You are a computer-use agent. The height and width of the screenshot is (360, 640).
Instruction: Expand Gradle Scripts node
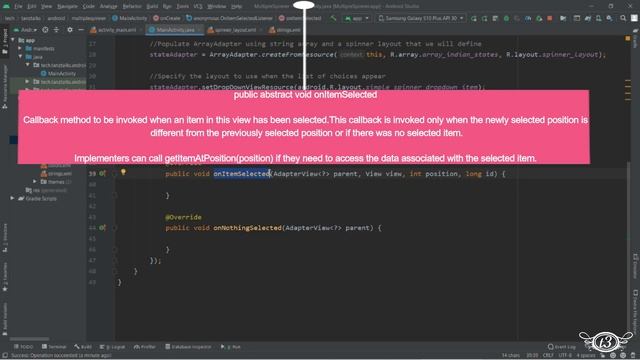(13, 198)
